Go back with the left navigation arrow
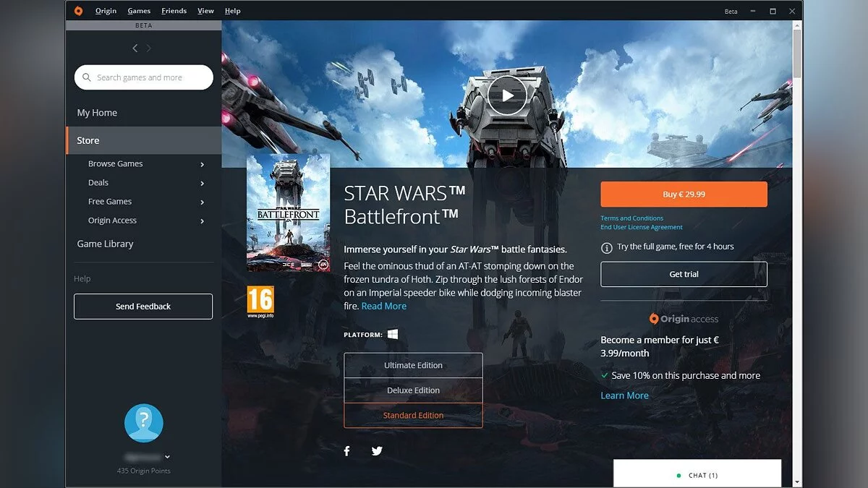The width and height of the screenshot is (868, 488). 135,48
